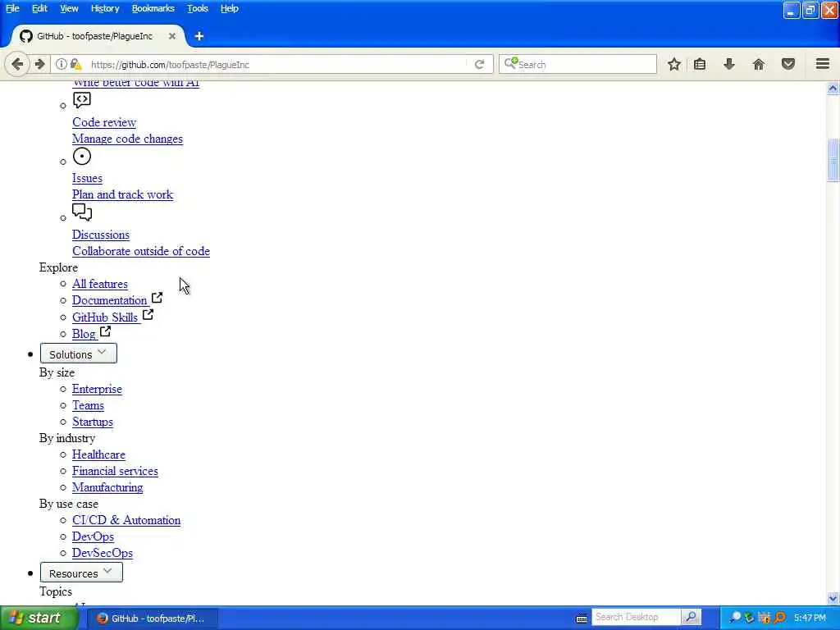Open the DevOps link
The image size is (840, 630).
94,536
